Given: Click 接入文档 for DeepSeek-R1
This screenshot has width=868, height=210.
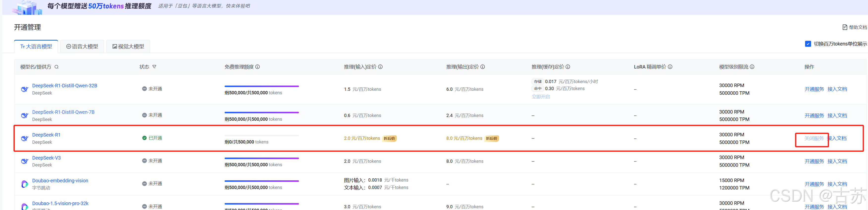Looking at the screenshot, I should (x=837, y=138).
